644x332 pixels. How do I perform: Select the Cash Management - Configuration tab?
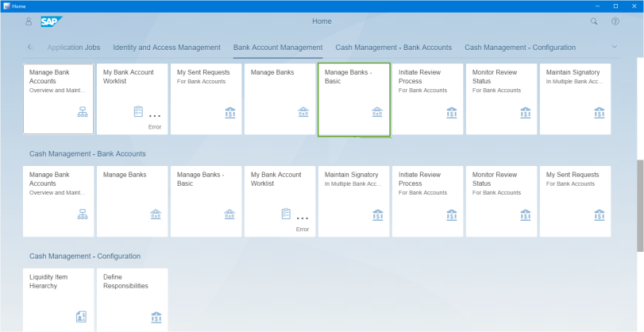pyautogui.click(x=520, y=48)
